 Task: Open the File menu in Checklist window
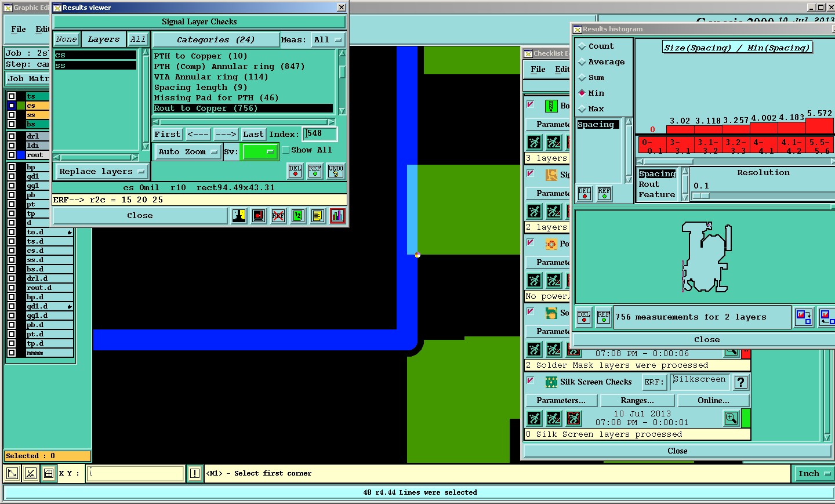(x=538, y=69)
